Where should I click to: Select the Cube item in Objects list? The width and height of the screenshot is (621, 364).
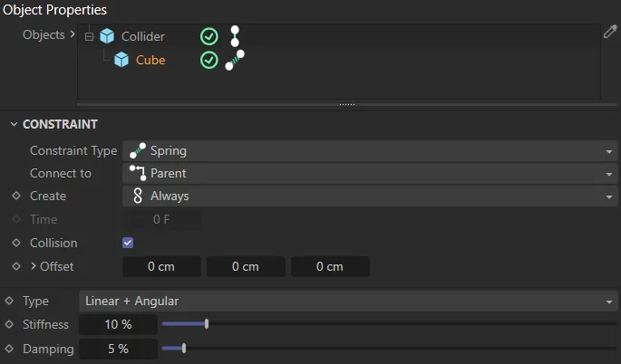pyautogui.click(x=150, y=60)
